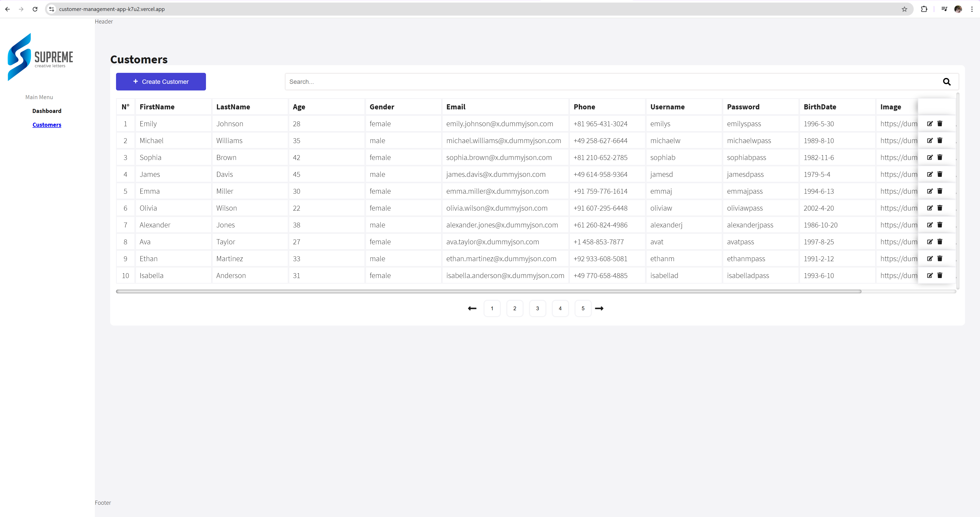Go to next page with right arrow
Viewport: 980px width, 517px height.
[x=599, y=308]
